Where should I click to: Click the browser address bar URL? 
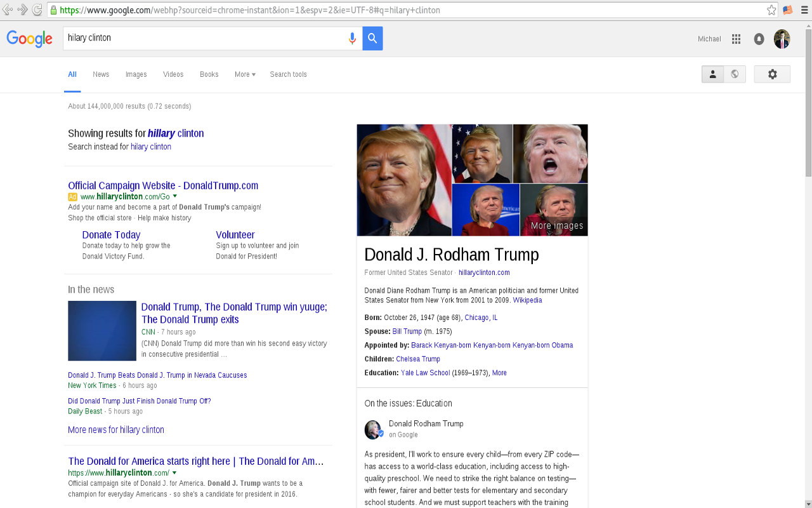tap(406, 10)
